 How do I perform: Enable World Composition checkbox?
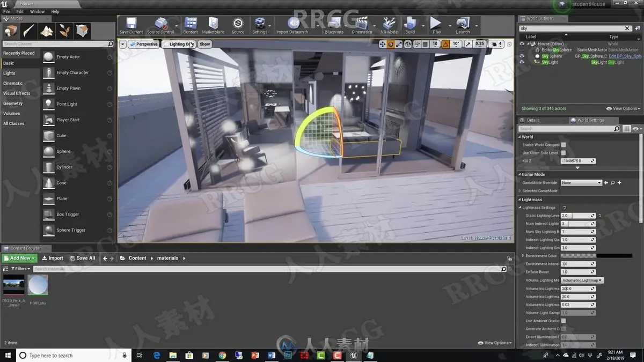click(x=563, y=145)
